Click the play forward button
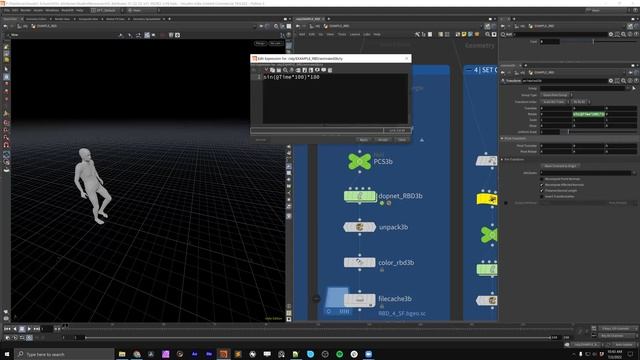The height and width of the screenshot is (360, 640). (x=29, y=329)
